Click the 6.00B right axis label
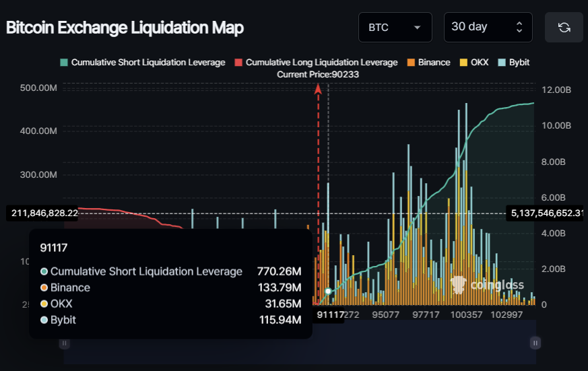 click(554, 197)
